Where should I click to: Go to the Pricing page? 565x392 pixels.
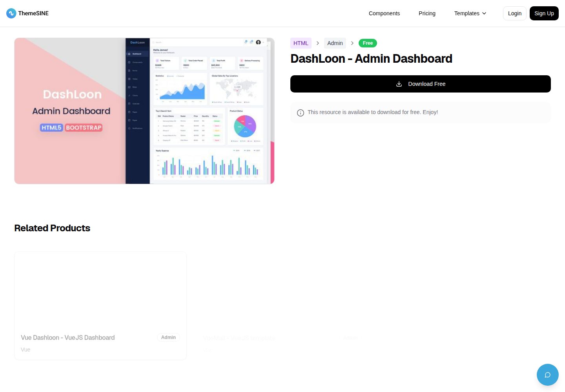427,13
